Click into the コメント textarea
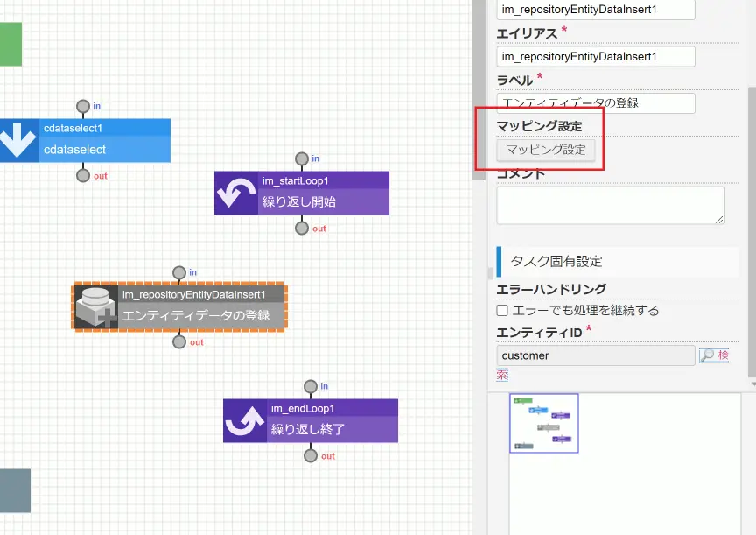The width and height of the screenshot is (756, 535). click(611, 206)
